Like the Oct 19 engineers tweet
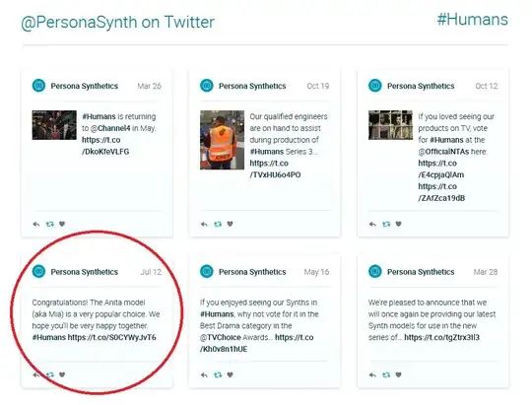The height and width of the screenshot is (405, 532). point(230,224)
